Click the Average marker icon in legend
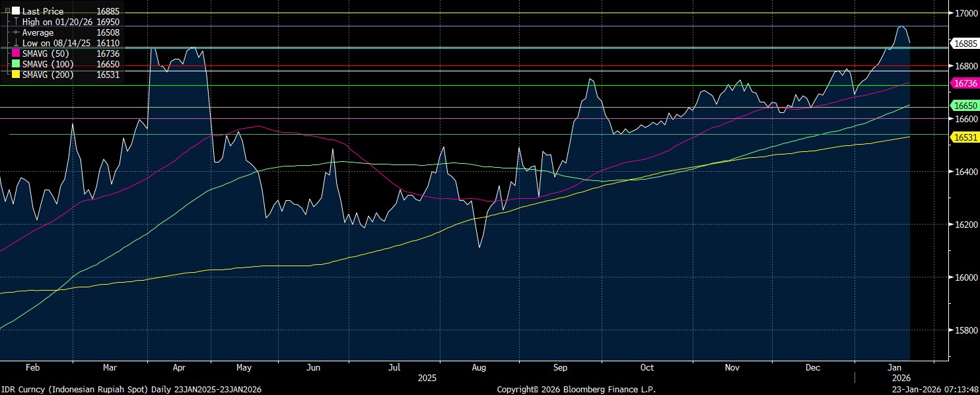Viewport: 980px width, 395px height. [16, 32]
